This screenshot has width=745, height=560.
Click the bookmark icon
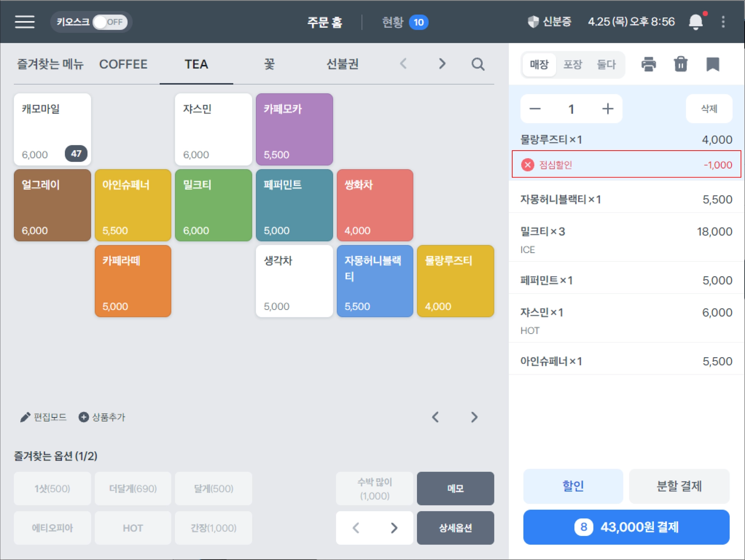click(x=713, y=64)
